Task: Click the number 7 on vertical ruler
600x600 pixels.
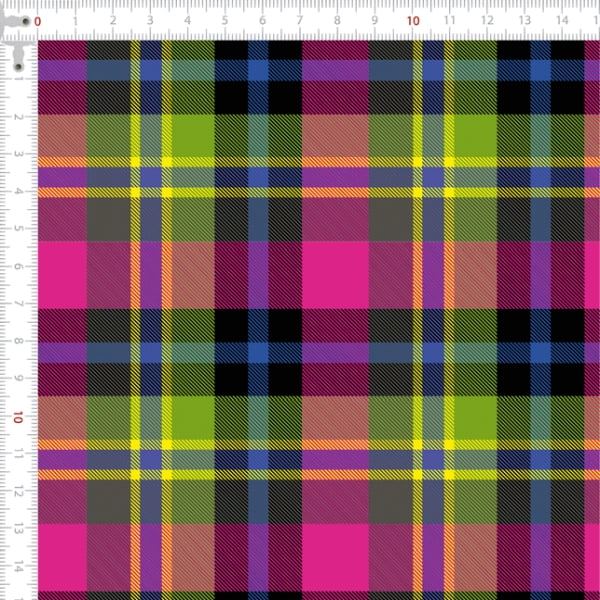Action: coord(18,303)
